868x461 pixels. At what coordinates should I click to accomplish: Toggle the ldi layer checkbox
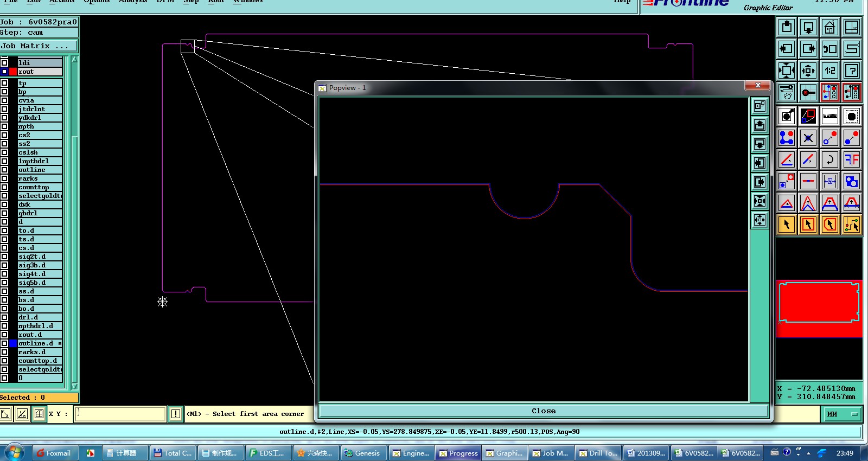click(x=4, y=63)
